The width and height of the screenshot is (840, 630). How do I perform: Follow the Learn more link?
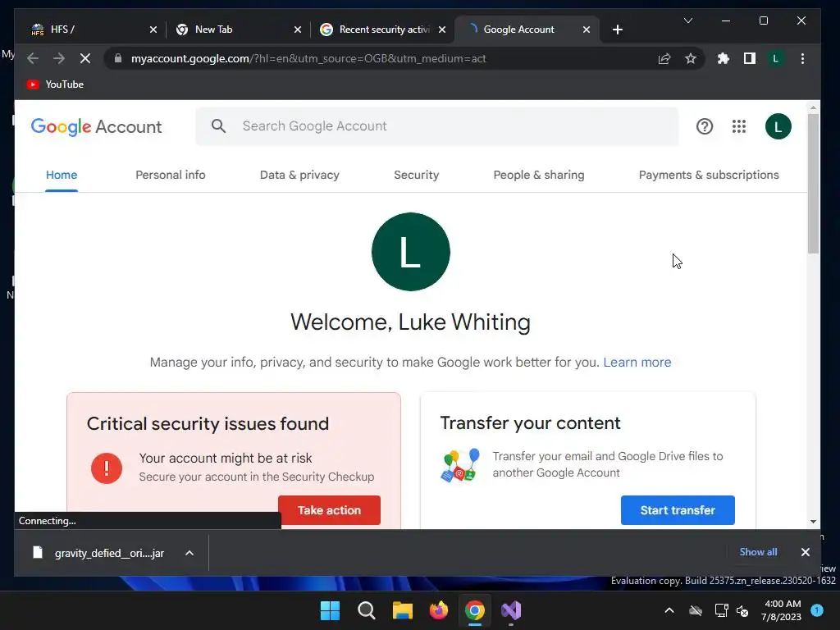[637, 362]
